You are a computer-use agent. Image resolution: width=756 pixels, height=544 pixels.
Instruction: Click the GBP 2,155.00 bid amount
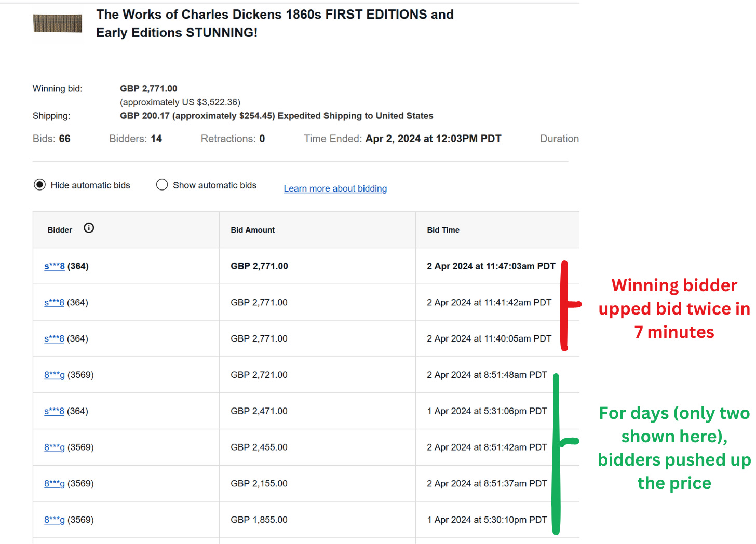(x=259, y=484)
